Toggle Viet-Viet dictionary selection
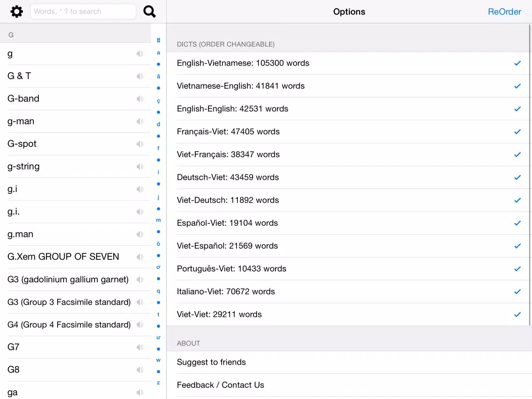 coord(517,315)
